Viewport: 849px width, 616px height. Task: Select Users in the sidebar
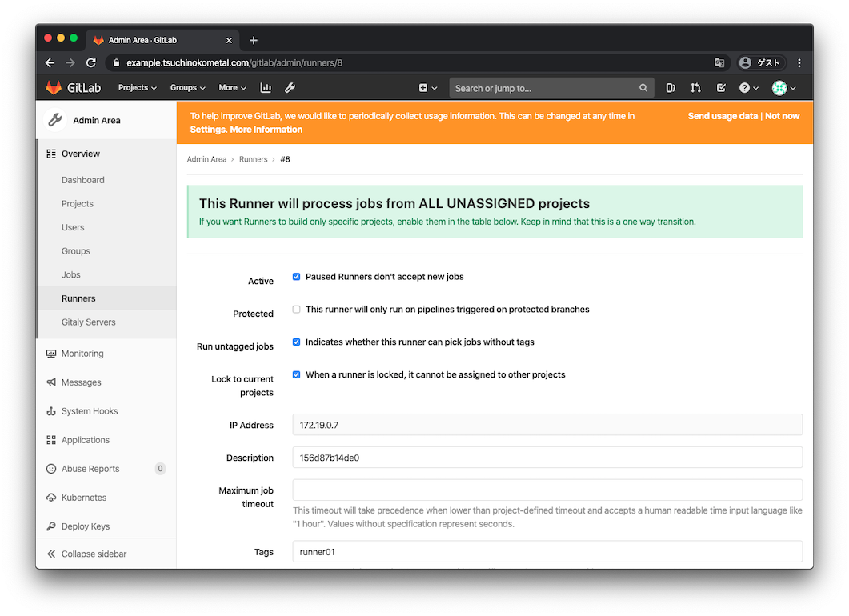73,227
